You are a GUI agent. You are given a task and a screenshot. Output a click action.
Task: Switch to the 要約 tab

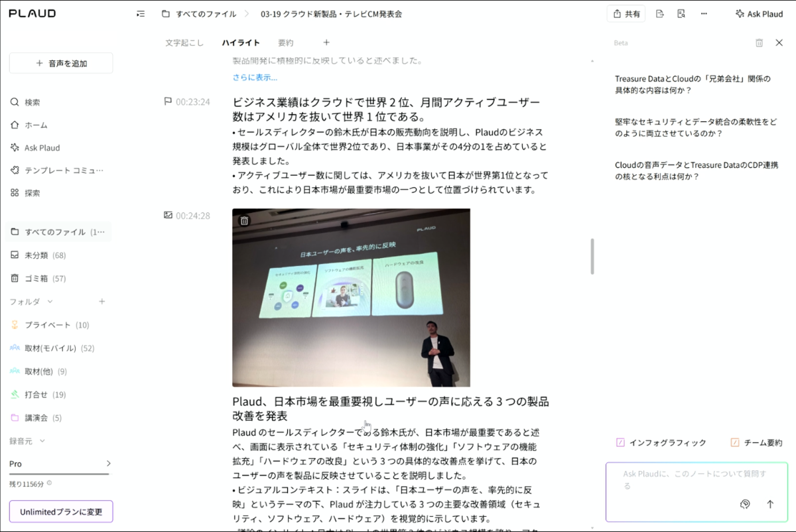pos(285,42)
